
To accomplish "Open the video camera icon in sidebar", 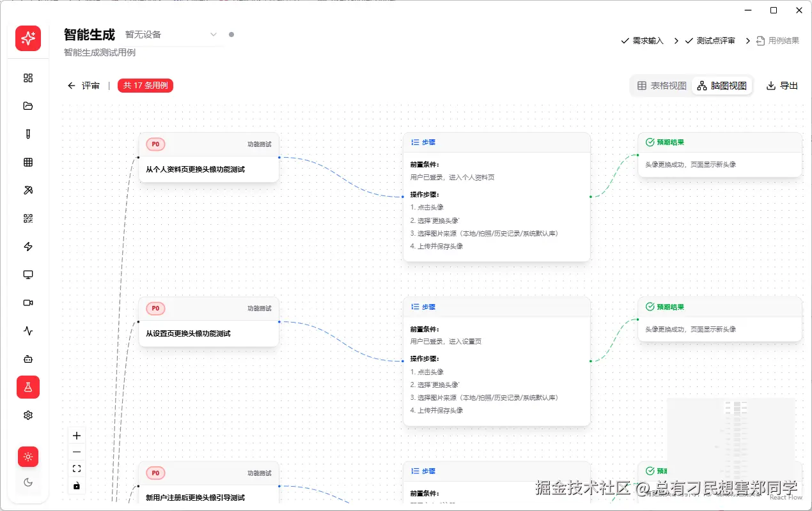I will pos(28,303).
